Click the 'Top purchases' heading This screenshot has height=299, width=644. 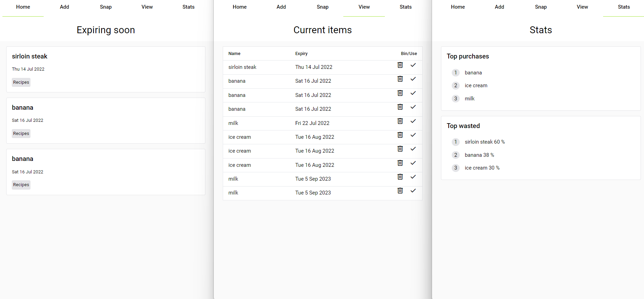[468, 56]
